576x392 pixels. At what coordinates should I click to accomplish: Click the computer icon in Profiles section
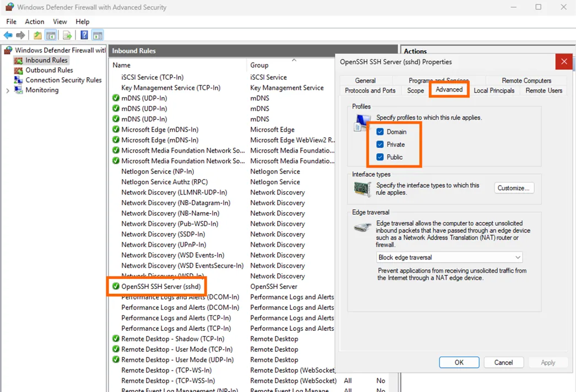click(x=362, y=123)
